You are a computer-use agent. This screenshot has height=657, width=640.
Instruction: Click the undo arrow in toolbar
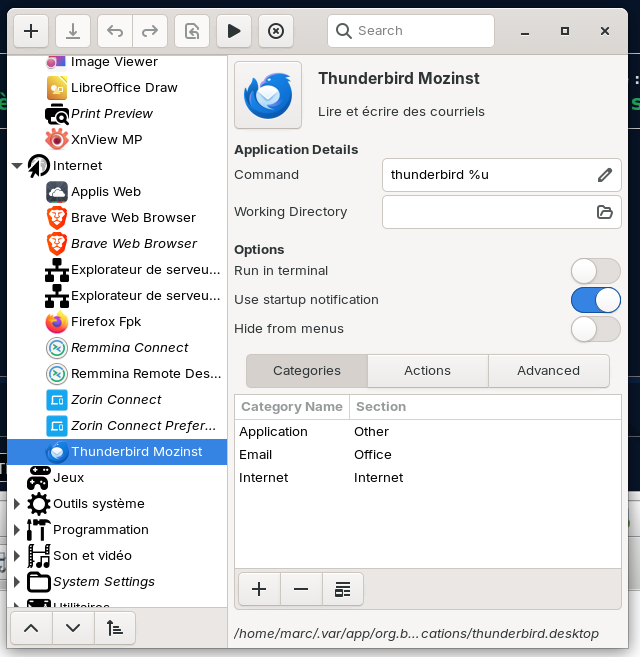coord(115,31)
